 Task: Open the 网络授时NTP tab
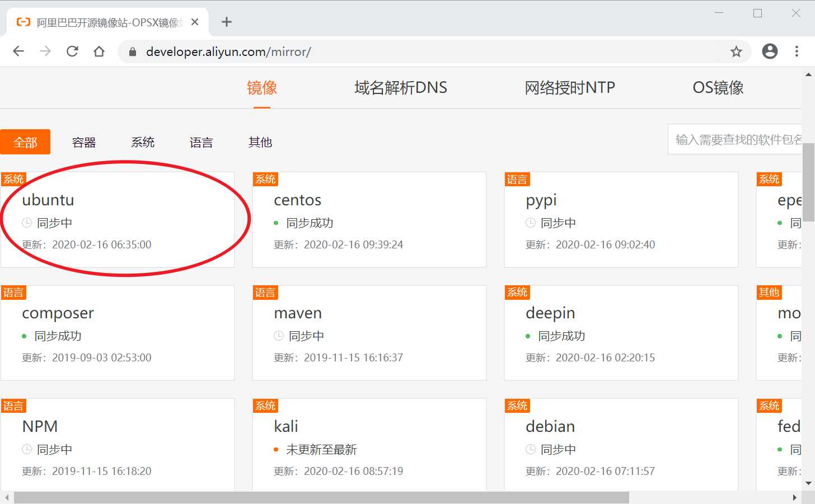tap(570, 88)
